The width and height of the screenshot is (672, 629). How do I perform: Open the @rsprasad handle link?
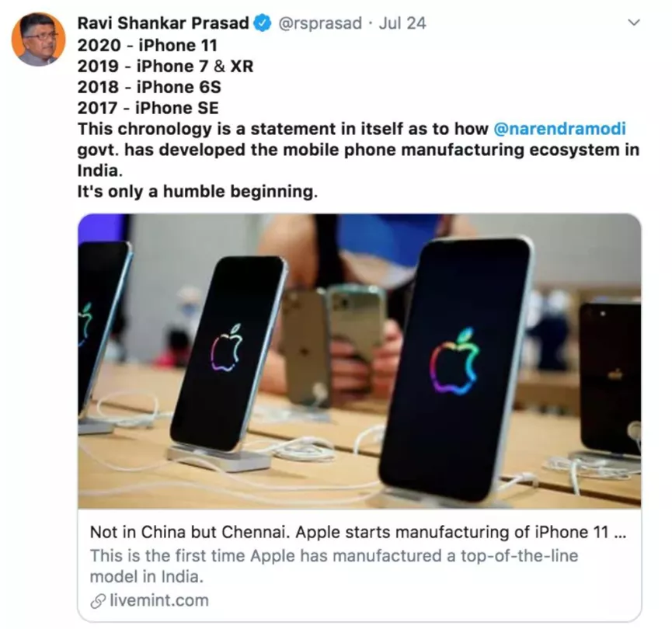pyautogui.click(x=320, y=23)
